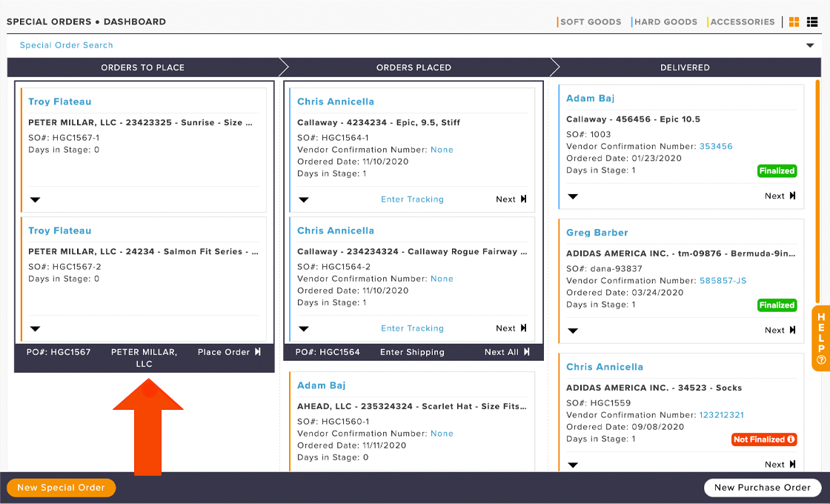Select 'Callaway - 456456 - Epic 10.5'

(x=633, y=119)
